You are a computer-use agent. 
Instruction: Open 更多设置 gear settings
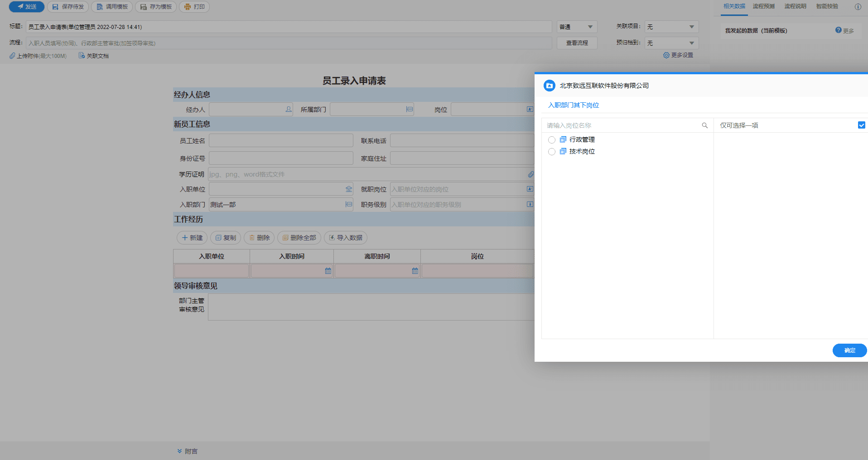678,55
